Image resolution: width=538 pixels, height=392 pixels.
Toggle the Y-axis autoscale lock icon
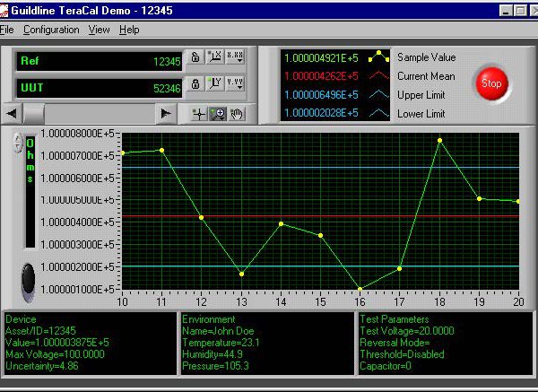[x=195, y=83]
